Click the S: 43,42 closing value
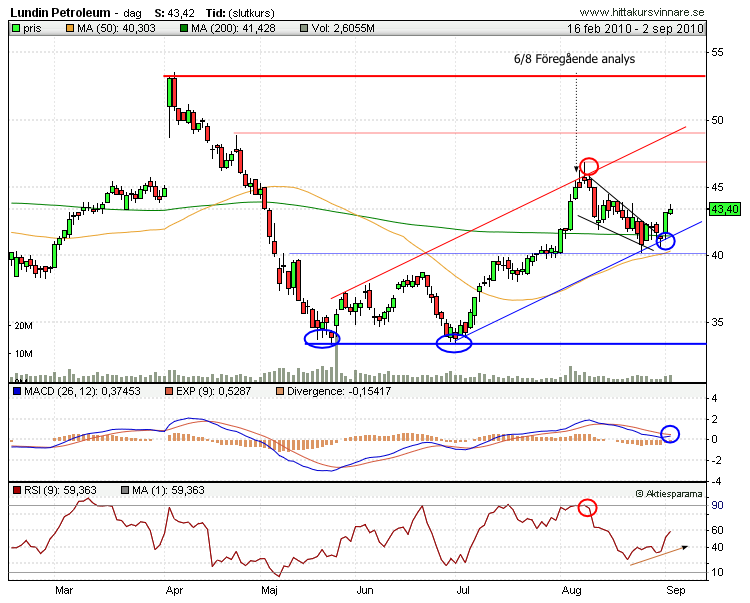750x603 pixels. pyautogui.click(x=175, y=13)
